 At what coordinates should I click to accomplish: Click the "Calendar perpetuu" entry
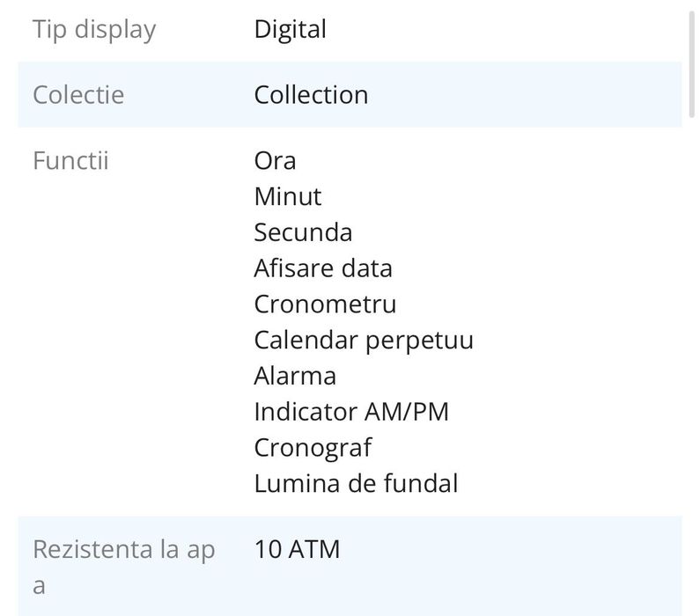[364, 340]
